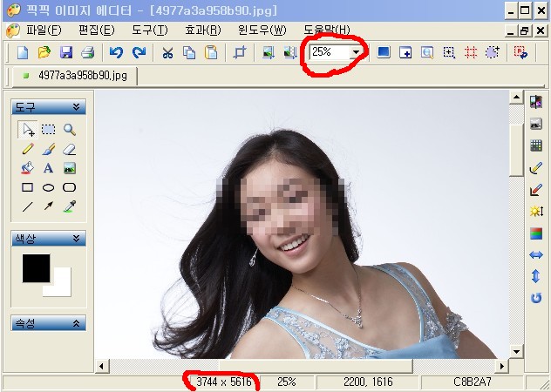
Task: Click the top icon in right sidebar
Action: [536, 102]
